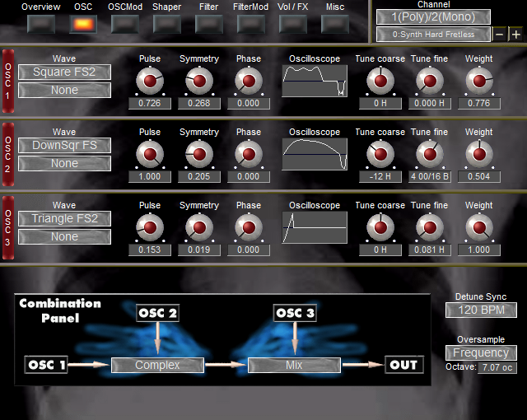Click the OSC 2 Symmetry knob
The height and width of the screenshot is (420, 527).
click(x=198, y=81)
